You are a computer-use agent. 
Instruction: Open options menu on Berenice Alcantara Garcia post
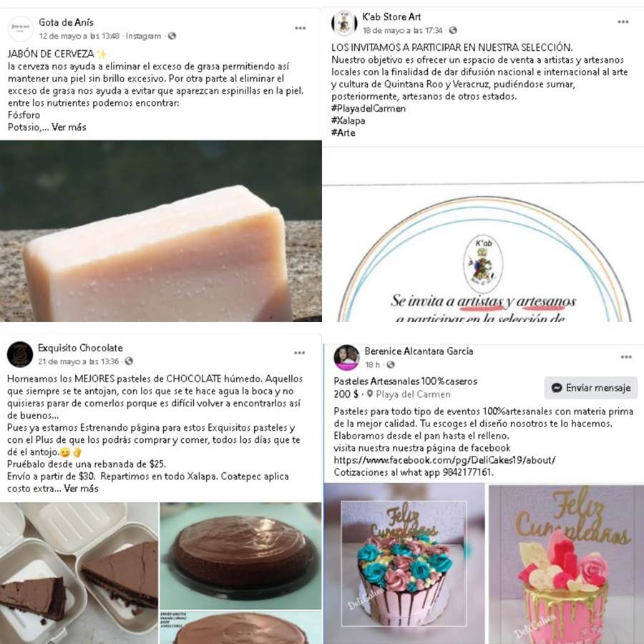point(626,356)
